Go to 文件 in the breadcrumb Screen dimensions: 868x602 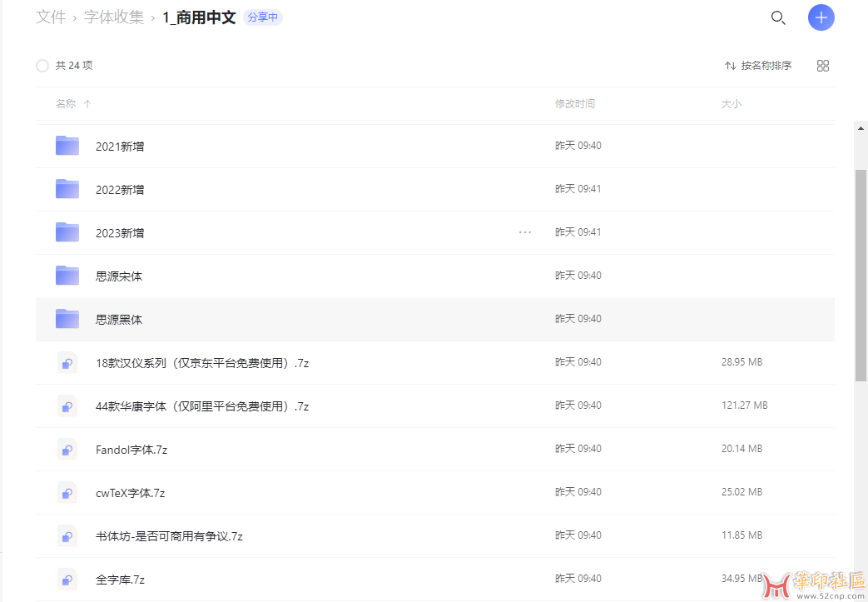coord(51,17)
